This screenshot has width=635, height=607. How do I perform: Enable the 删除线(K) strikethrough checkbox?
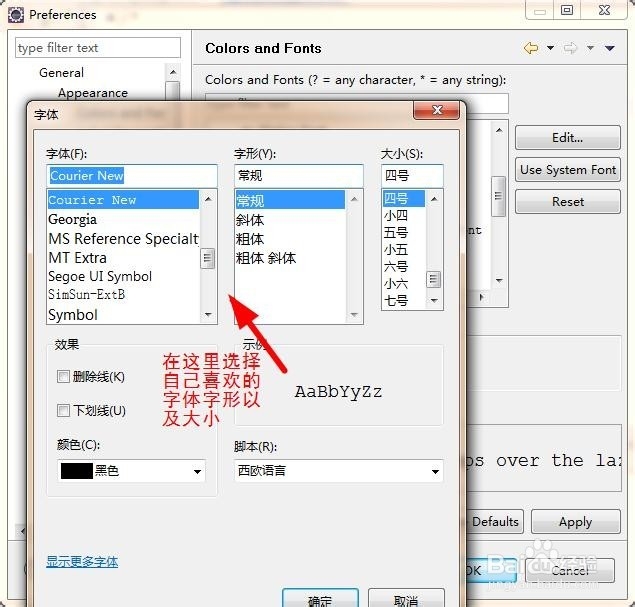(x=63, y=377)
